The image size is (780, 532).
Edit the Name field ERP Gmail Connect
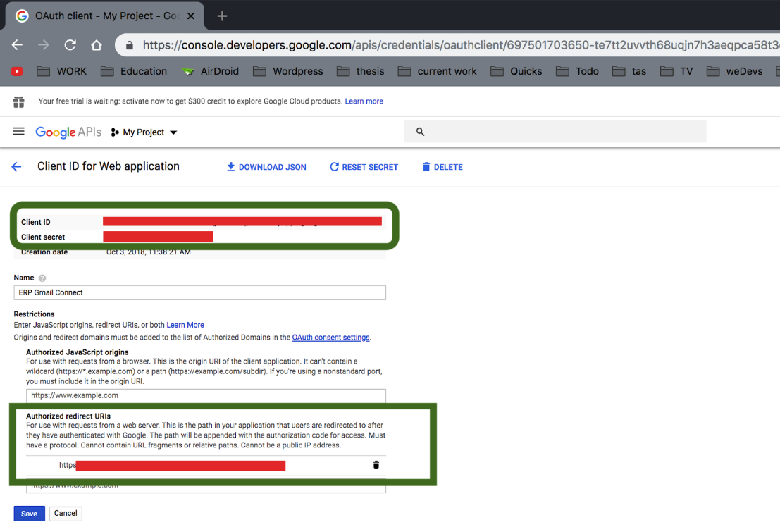click(x=199, y=292)
